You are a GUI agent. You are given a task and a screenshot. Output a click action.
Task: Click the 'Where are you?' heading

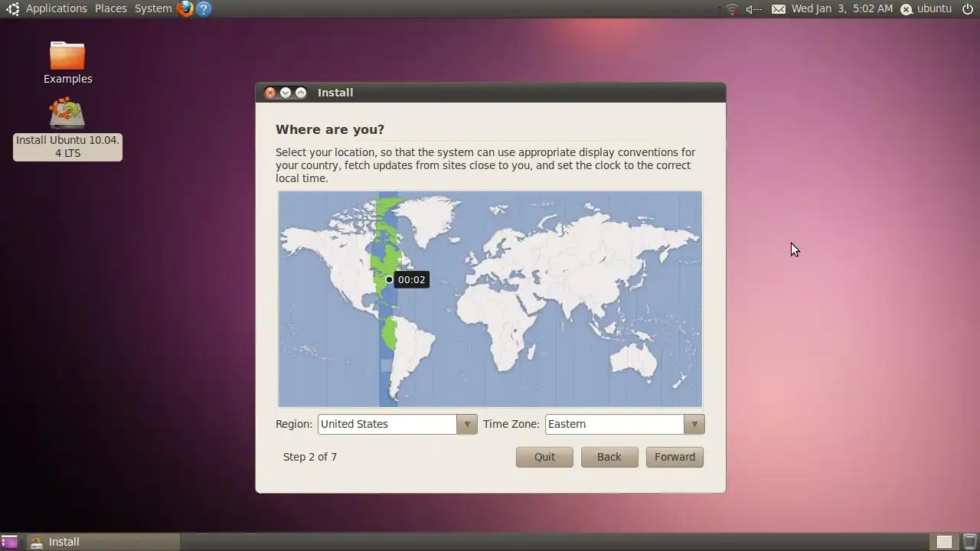click(330, 129)
